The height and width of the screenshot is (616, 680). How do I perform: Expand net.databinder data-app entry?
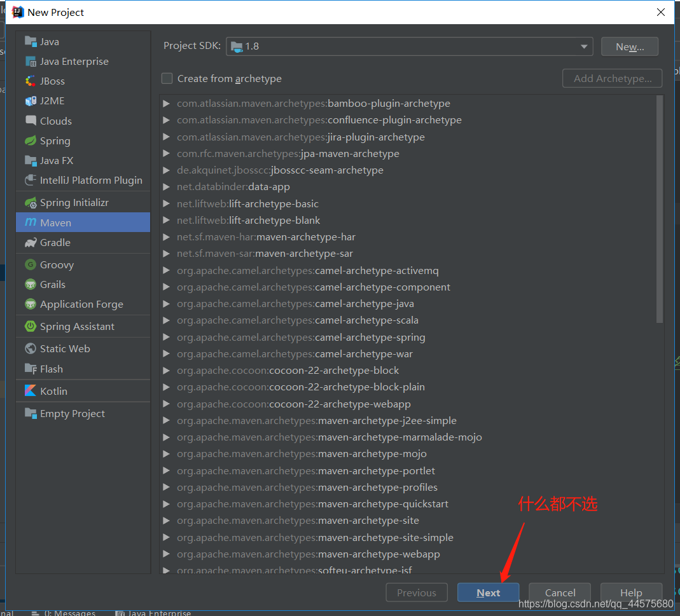166,186
